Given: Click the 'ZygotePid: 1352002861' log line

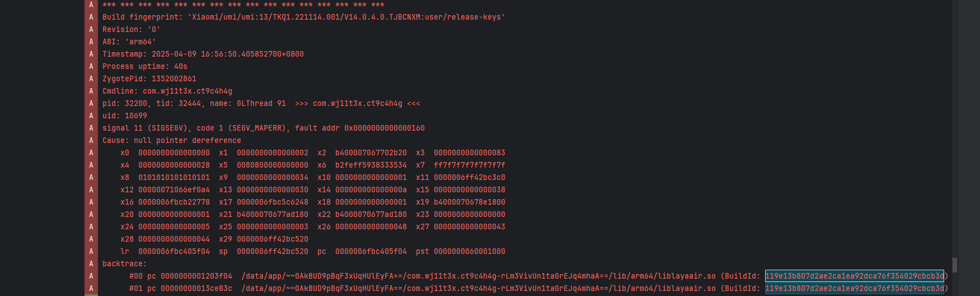Looking at the screenshot, I should coord(149,78).
